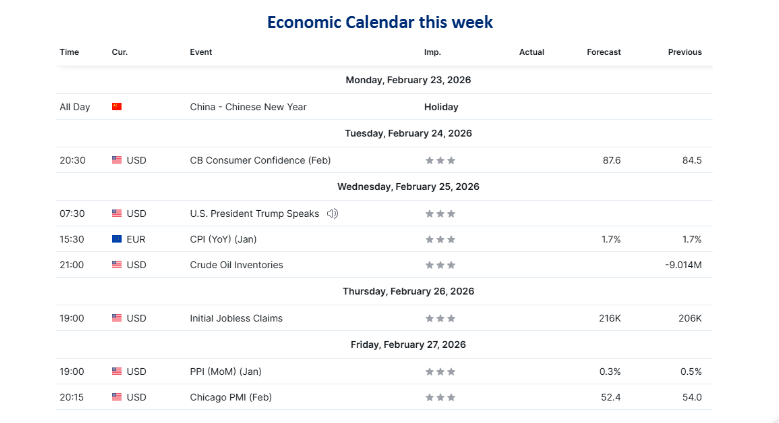Screen dimensions: 779x423
Task: Click the EUR flag icon
Action: point(117,239)
